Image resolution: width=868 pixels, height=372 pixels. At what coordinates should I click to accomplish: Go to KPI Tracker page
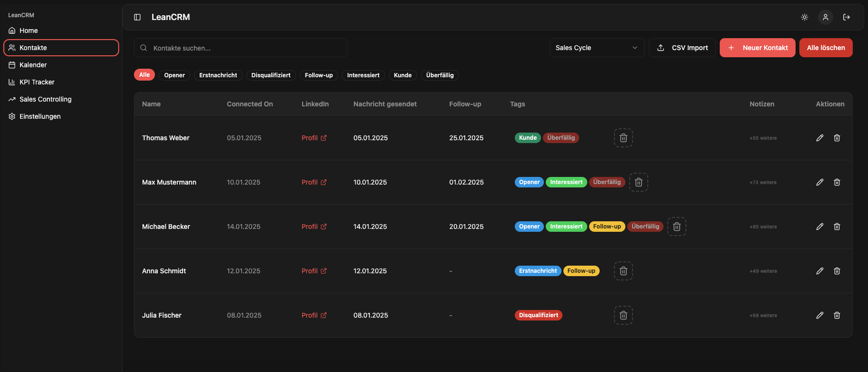point(37,82)
